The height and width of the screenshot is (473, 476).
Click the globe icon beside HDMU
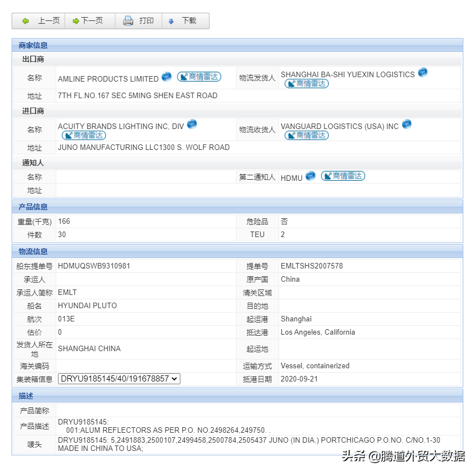click(310, 176)
